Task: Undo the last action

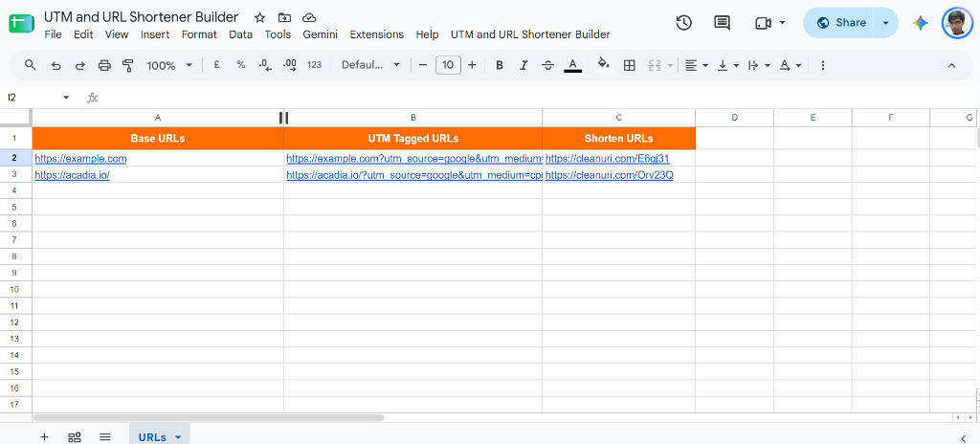Action: (56, 65)
